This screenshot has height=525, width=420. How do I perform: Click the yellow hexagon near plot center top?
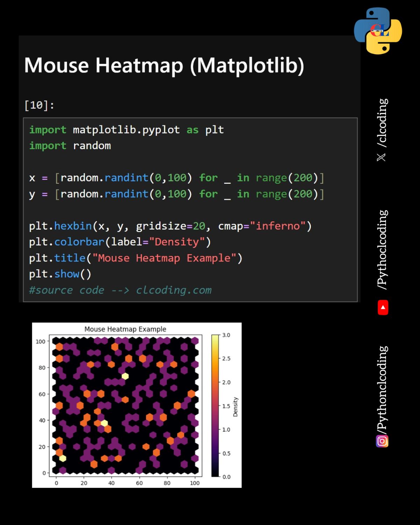click(125, 376)
